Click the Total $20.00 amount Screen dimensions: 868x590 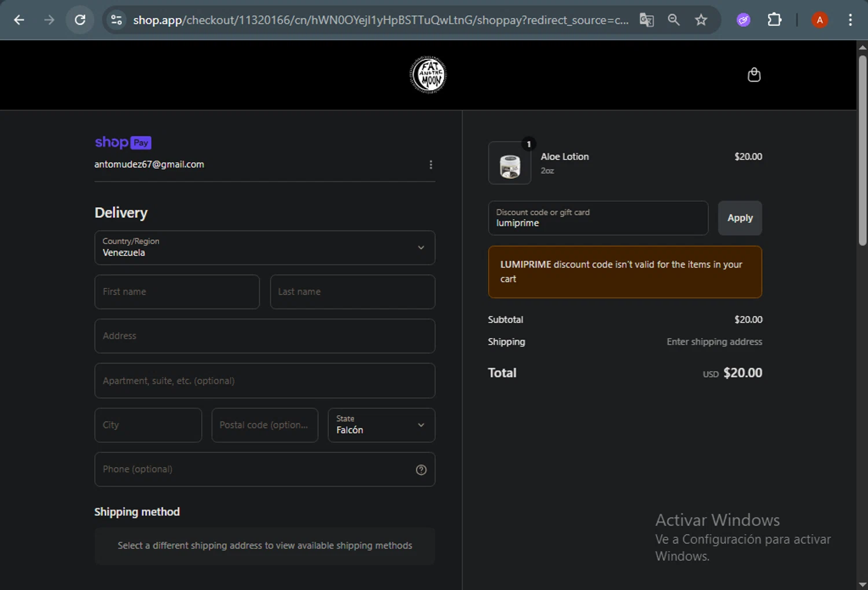[x=742, y=373]
